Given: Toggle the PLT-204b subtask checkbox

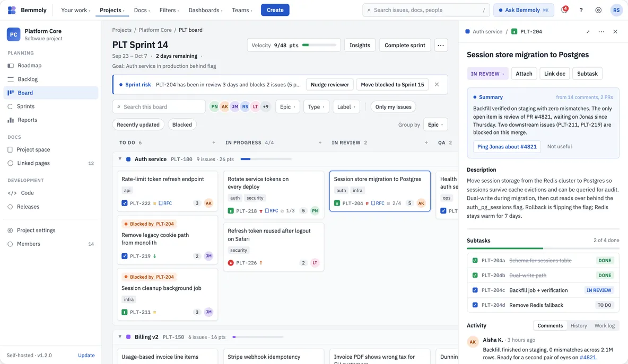Looking at the screenshot, I should pyautogui.click(x=475, y=275).
